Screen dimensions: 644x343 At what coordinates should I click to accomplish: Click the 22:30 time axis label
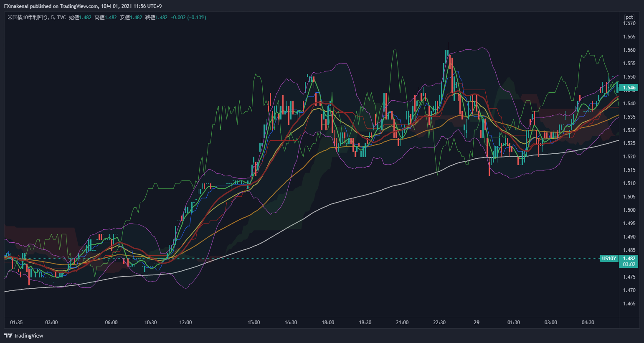pyautogui.click(x=439, y=323)
